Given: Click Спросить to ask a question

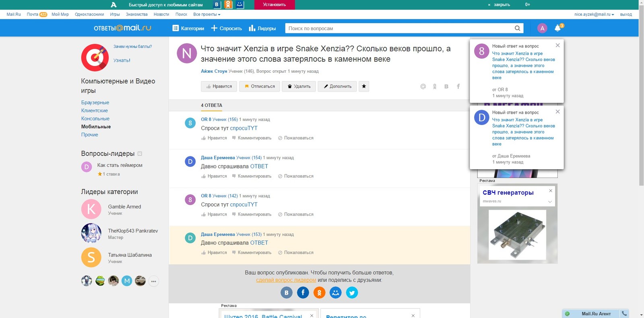Looking at the screenshot, I should (227, 28).
